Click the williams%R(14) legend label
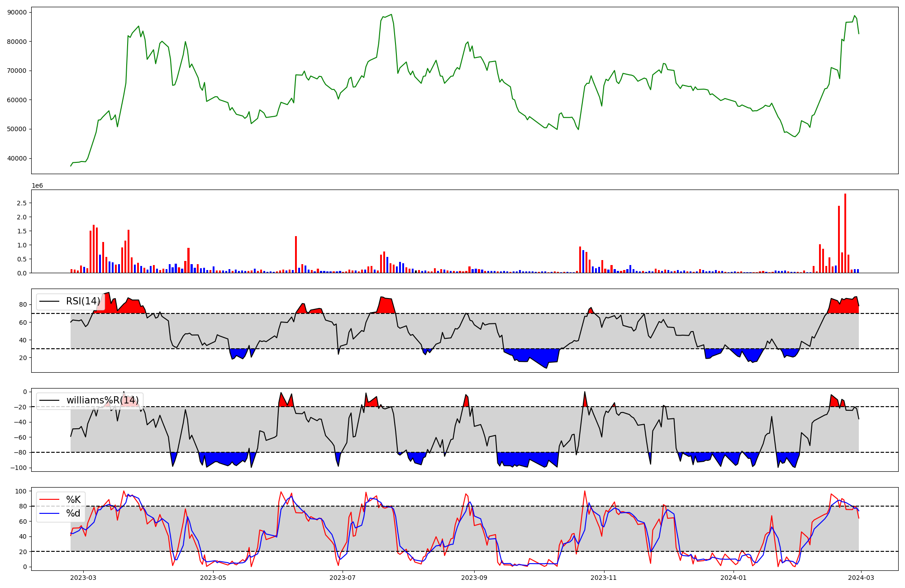The height and width of the screenshot is (588, 905). click(x=102, y=400)
